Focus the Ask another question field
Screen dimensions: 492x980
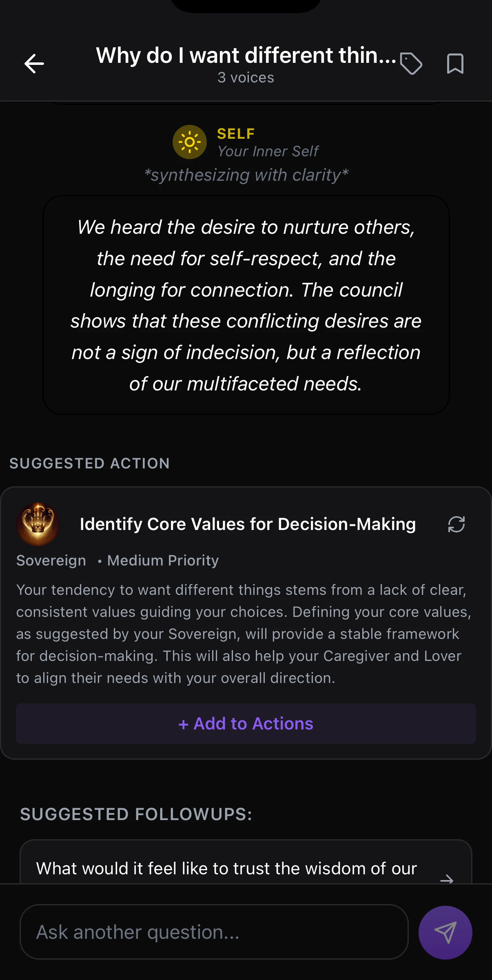click(214, 932)
